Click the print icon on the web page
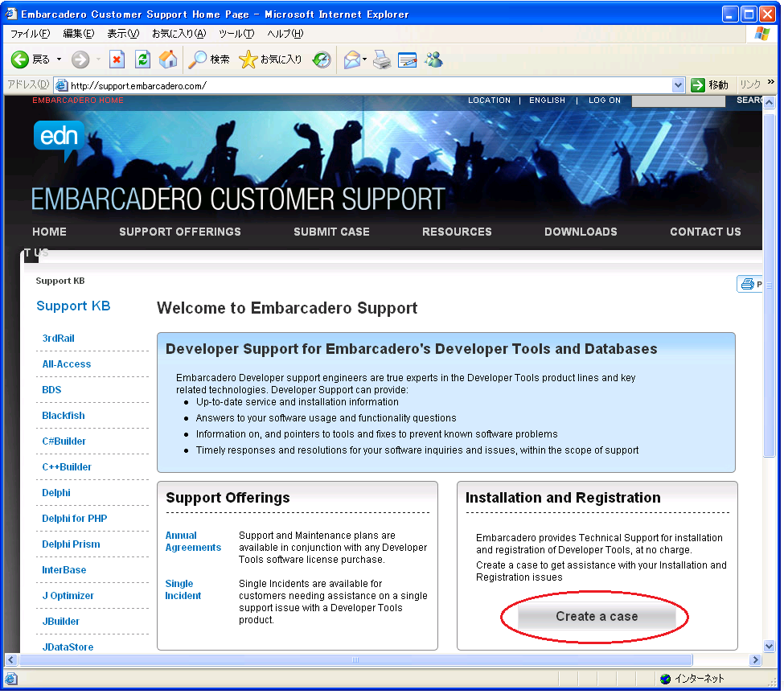This screenshot has height=694, width=784. point(747,285)
